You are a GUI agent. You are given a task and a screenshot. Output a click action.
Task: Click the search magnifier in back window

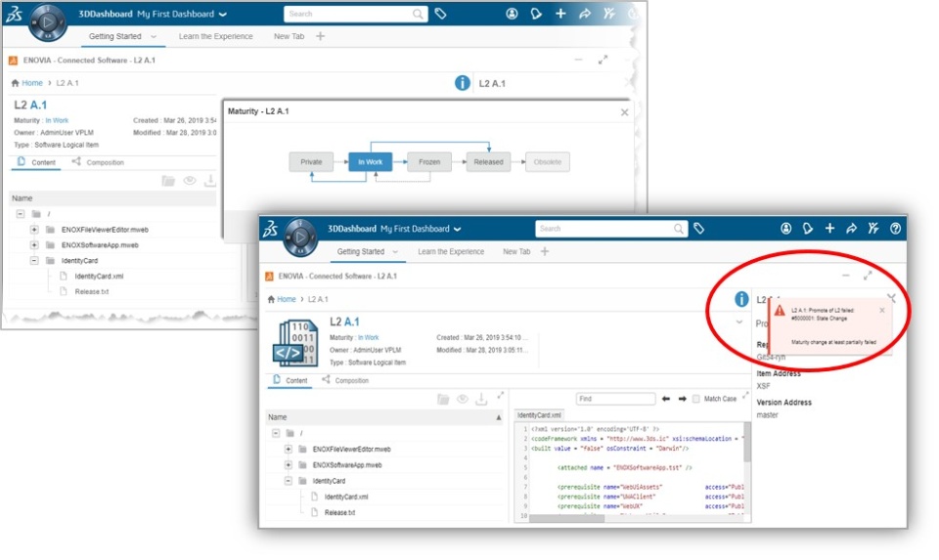pyautogui.click(x=418, y=14)
